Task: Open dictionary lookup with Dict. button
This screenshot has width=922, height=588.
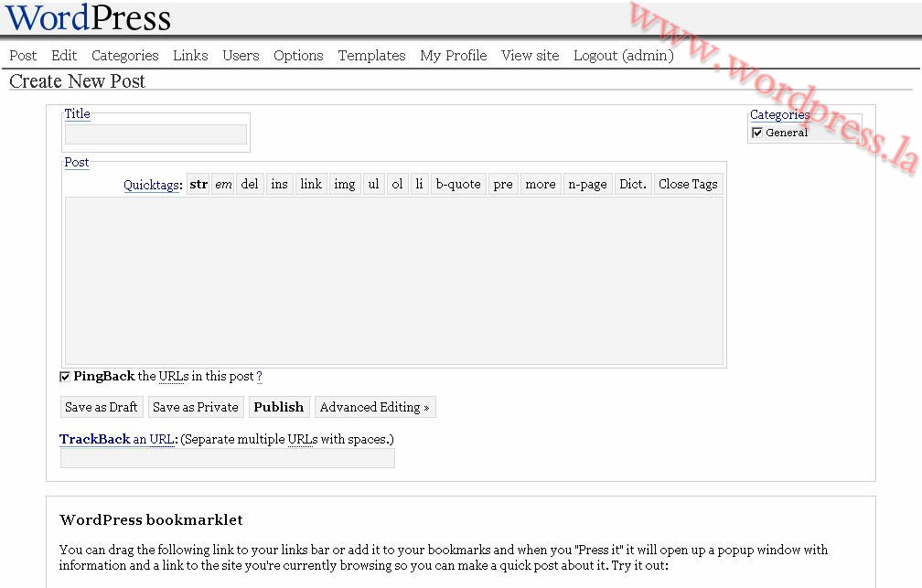Action: [x=633, y=184]
